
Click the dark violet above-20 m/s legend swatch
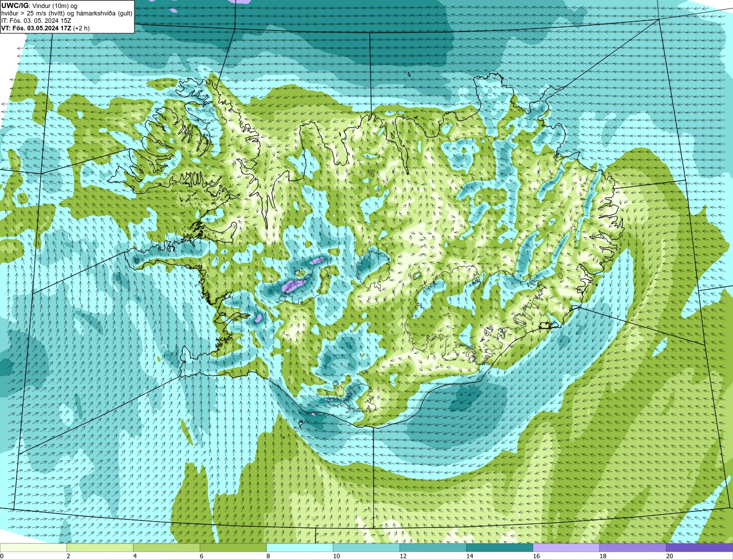coord(700,548)
